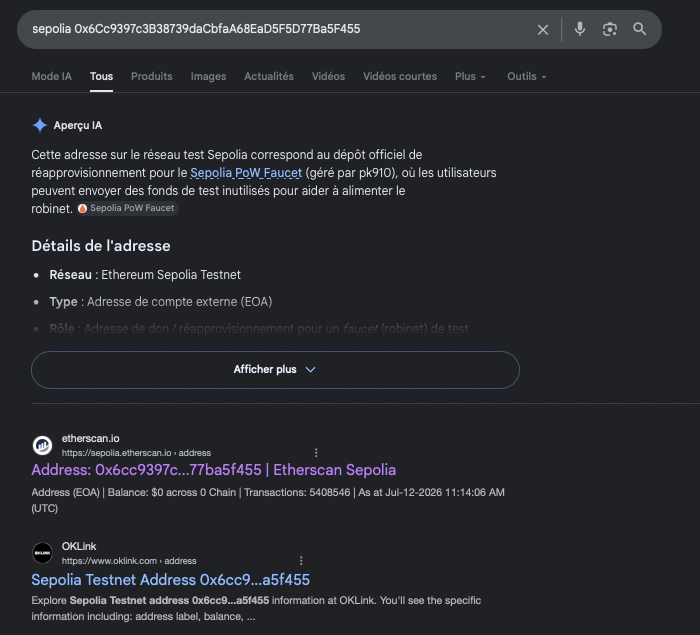
Task: Follow the Sepolia PoW Faucet inline link
Action: pos(246,173)
